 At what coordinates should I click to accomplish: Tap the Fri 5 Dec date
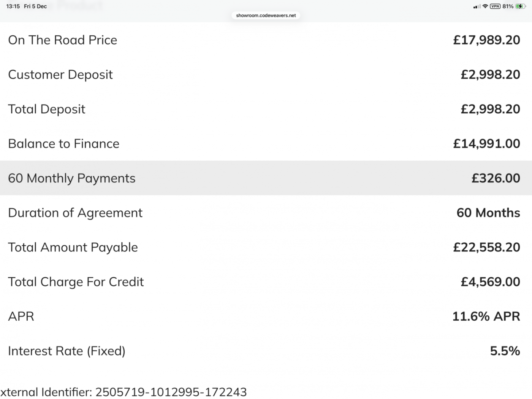(x=35, y=6)
